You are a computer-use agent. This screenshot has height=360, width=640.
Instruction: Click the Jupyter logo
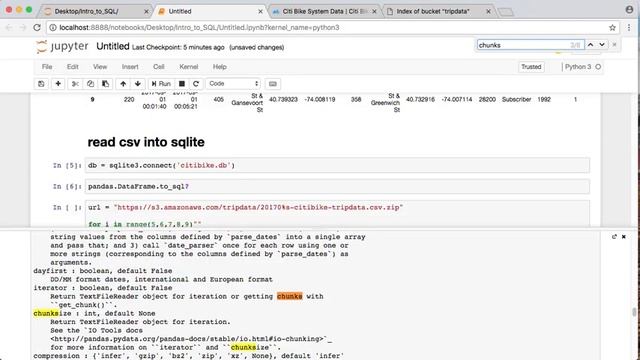click(62, 47)
